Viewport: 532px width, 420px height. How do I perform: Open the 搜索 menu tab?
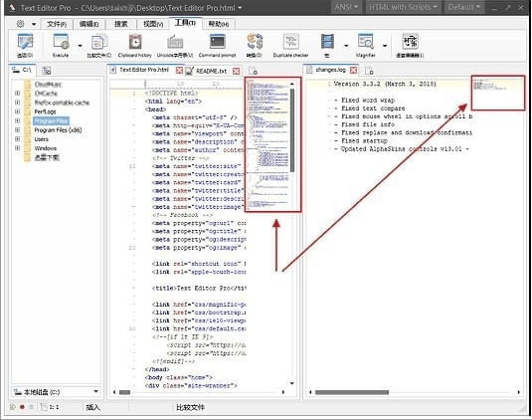(x=120, y=24)
